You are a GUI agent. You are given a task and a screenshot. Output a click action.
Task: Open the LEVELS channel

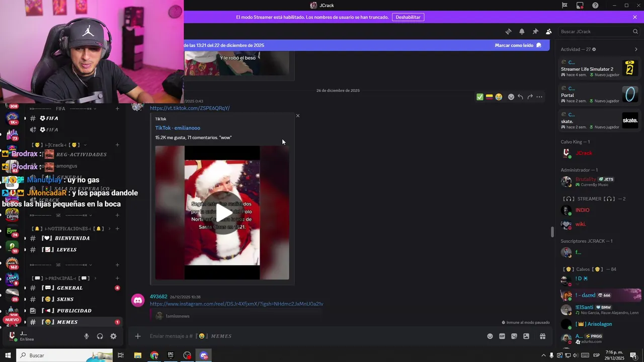pos(74,250)
